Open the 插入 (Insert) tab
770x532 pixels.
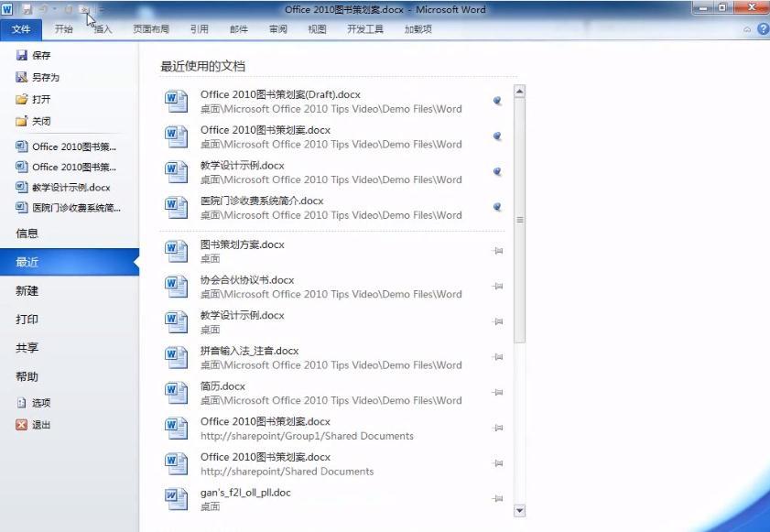[x=103, y=29]
